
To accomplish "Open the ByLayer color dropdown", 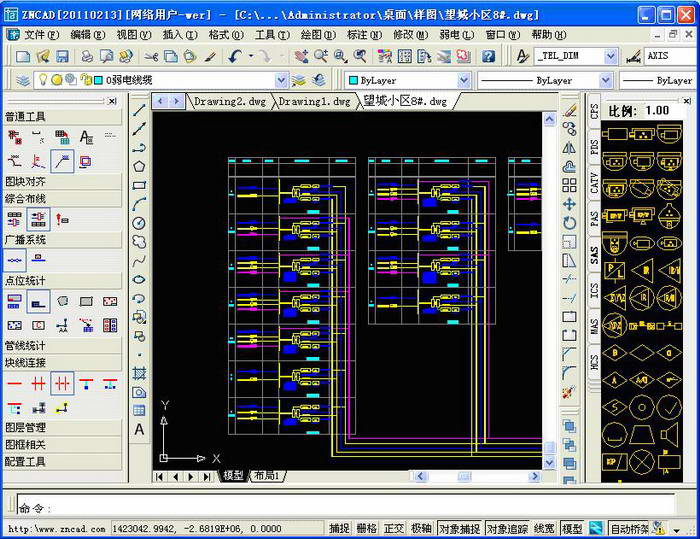I will pyautogui.click(x=463, y=81).
